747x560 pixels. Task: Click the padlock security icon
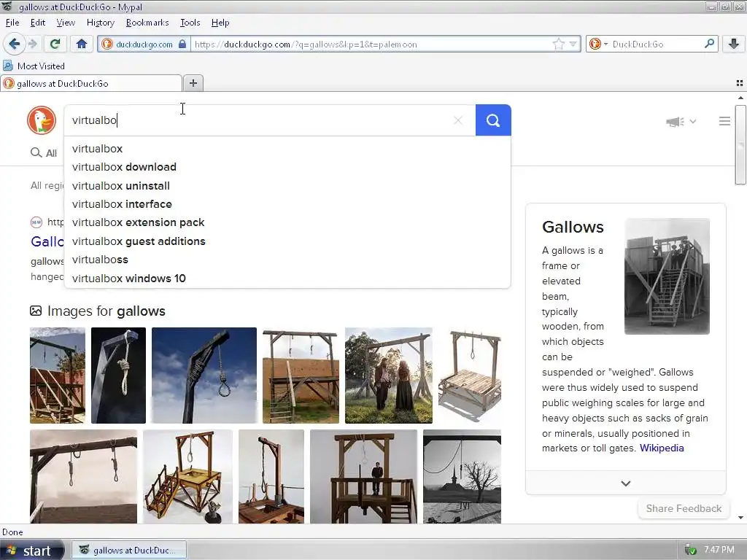coord(182,44)
